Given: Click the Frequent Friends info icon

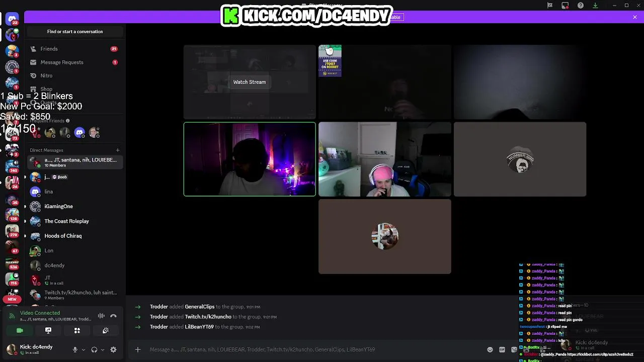Looking at the screenshot, I should coord(67,121).
